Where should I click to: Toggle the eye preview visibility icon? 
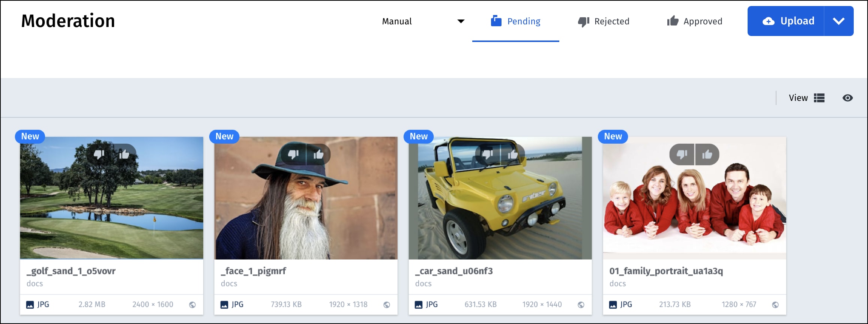(x=848, y=98)
